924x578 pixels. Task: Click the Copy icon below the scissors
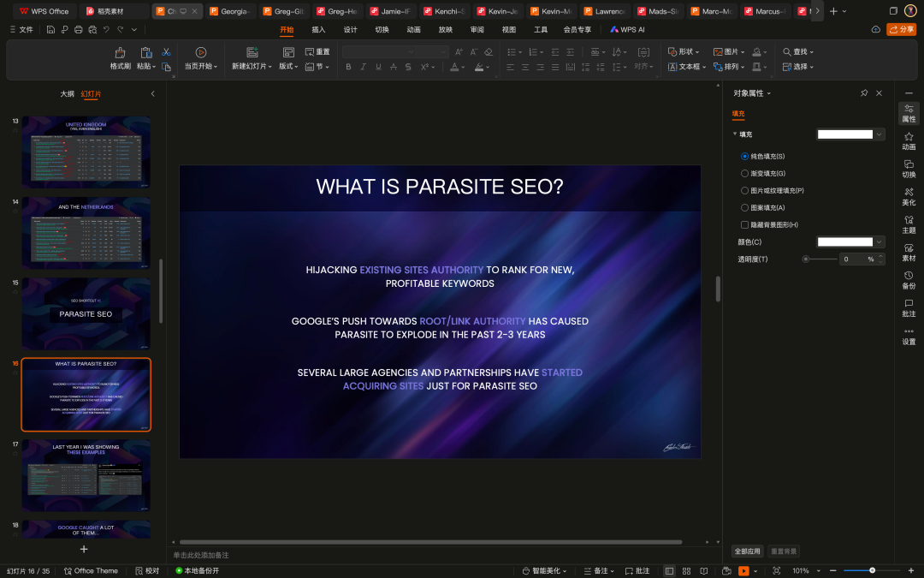pyautogui.click(x=166, y=67)
